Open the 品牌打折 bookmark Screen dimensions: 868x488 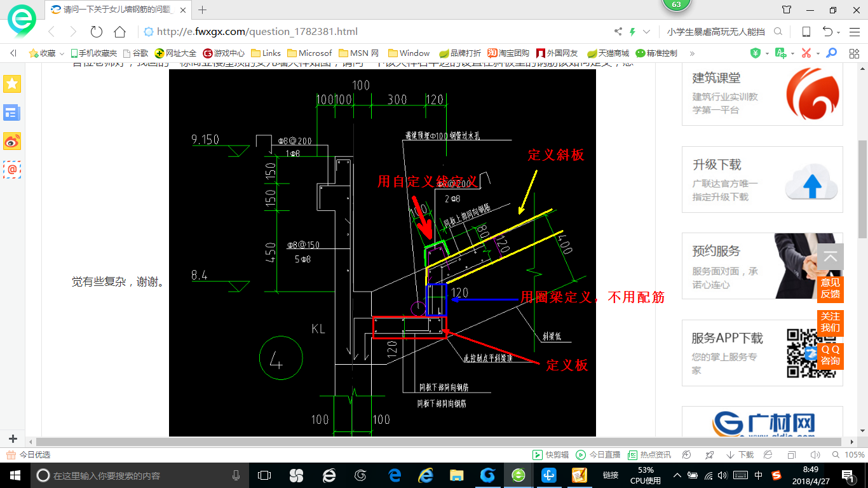pyautogui.click(x=459, y=53)
